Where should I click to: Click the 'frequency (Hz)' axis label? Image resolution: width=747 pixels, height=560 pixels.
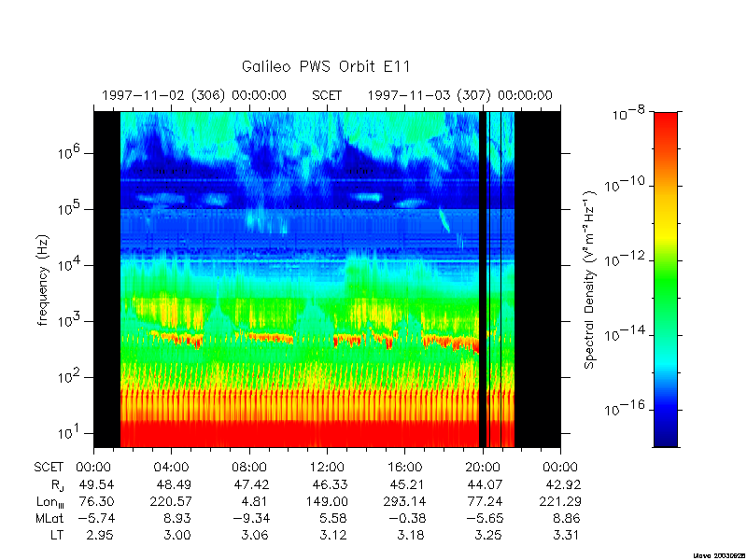tap(43, 280)
